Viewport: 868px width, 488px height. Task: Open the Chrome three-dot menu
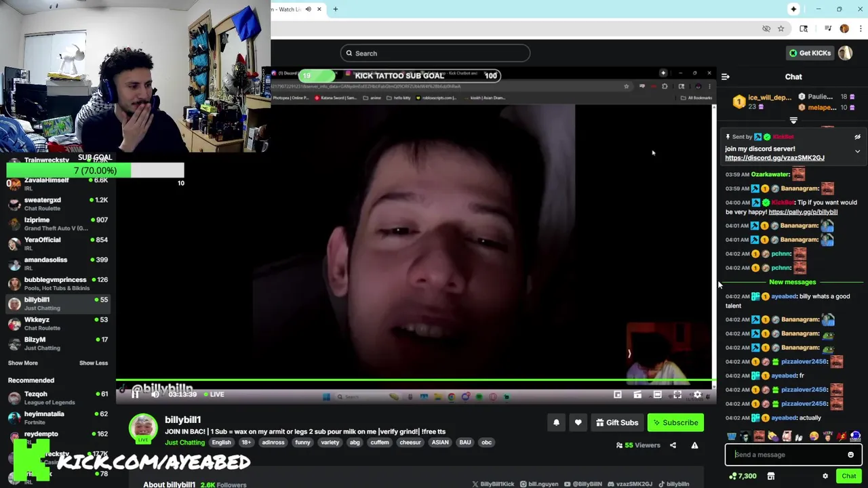(861, 28)
